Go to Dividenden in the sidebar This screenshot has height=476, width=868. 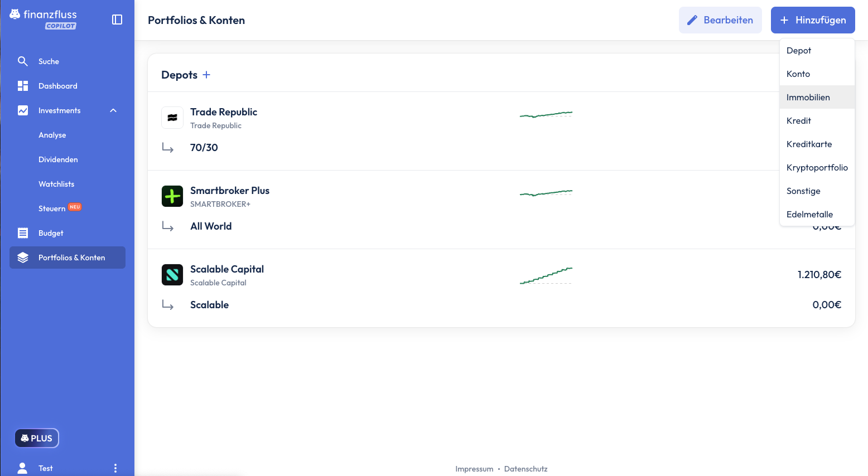coord(58,159)
